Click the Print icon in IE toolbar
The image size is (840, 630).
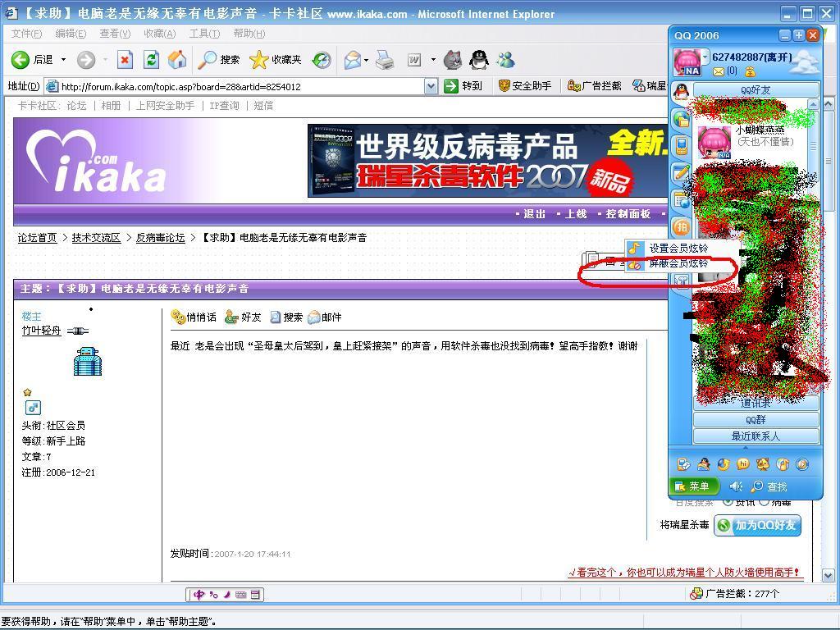385,59
